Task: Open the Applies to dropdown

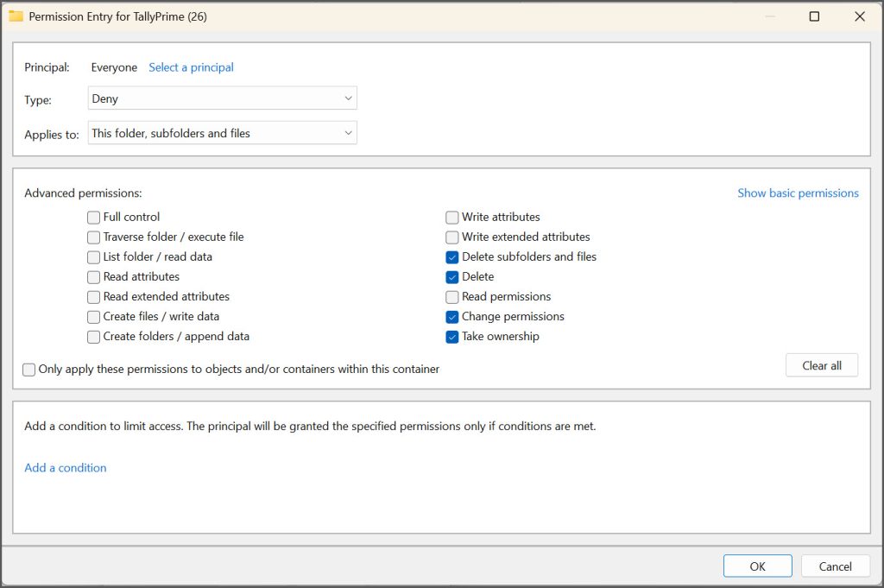Action: [x=221, y=132]
